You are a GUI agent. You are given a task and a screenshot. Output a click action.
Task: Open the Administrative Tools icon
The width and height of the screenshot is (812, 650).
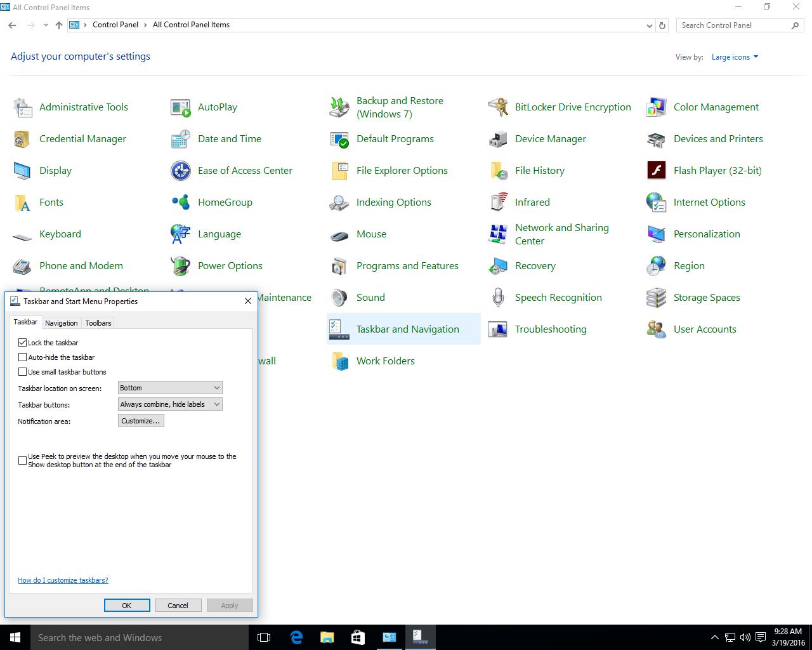click(22, 107)
